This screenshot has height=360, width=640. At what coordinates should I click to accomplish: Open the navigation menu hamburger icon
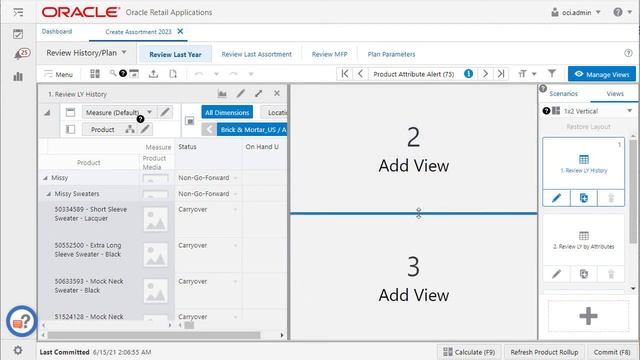(x=18, y=12)
